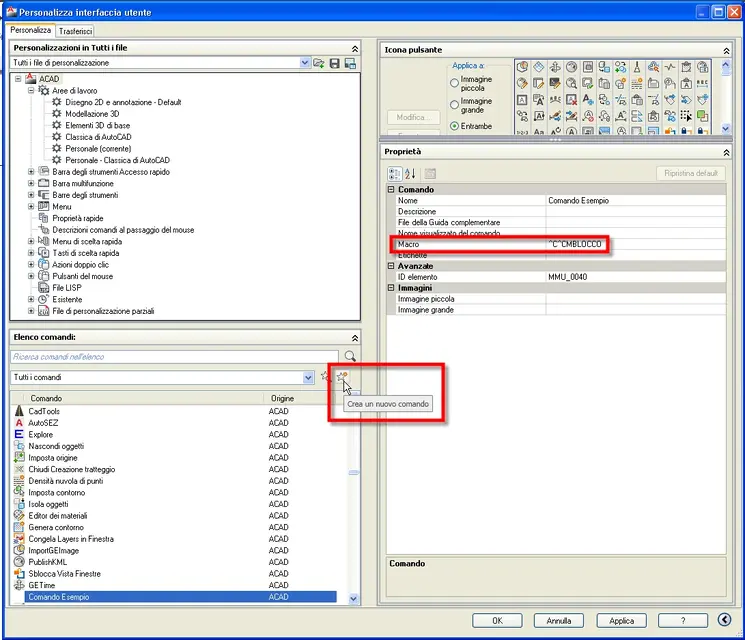Click the Ripristina default button
The width and height of the screenshot is (745, 640).
tap(691, 173)
